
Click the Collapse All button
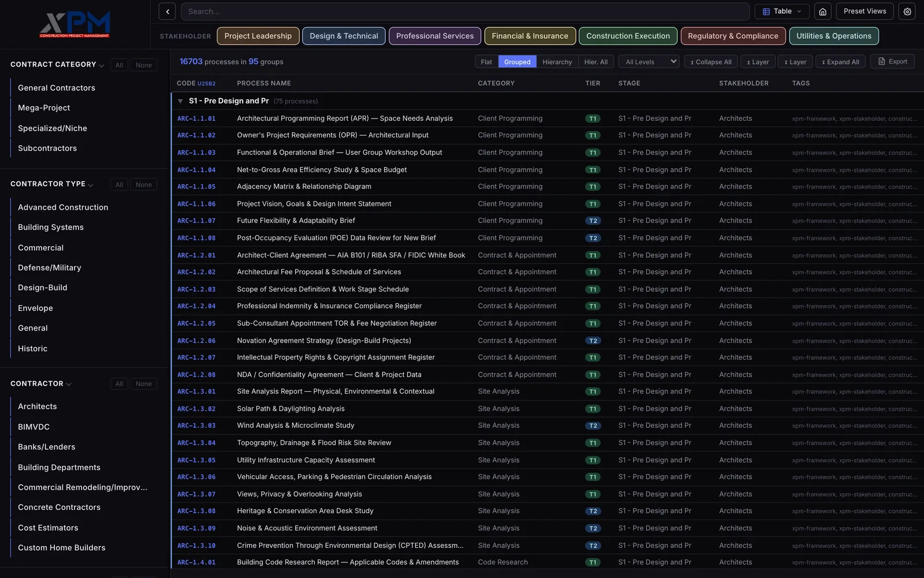tap(711, 62)
